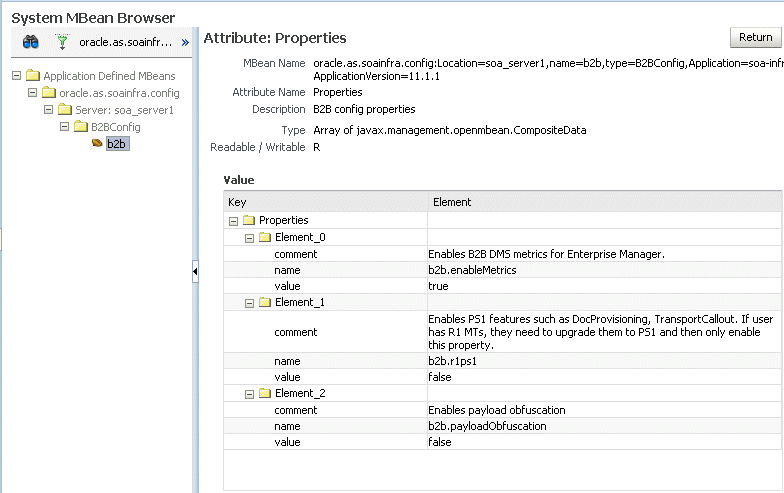Click the Server: soa_server1 folder icon

tap(65, 110)
